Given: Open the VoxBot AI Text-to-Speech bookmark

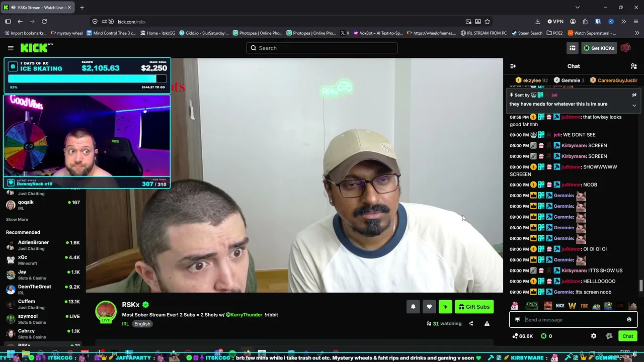Looking at the screenshot, I should coord(378,33).
